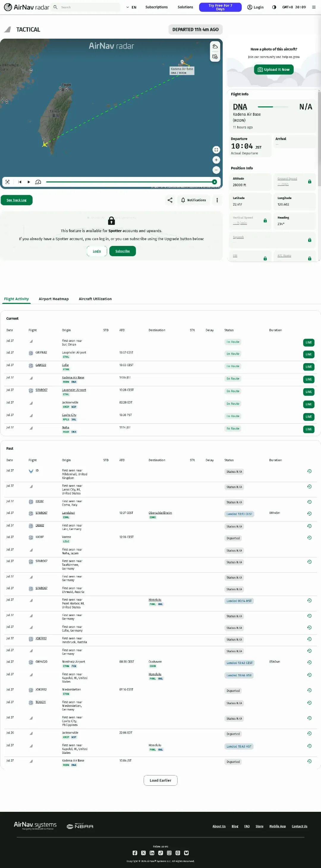Image resolution: width=321 pixels, height=868 pixels.
Task: Center map on aircraft icon in playback bar
Action: click(x=7, y=182)
